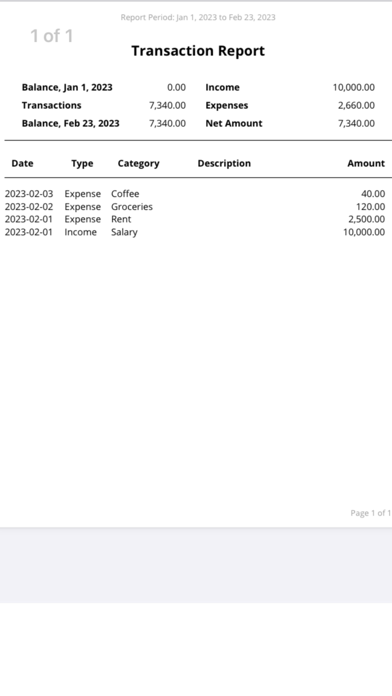Click the Transaction Report title
Image resolution: width=392 pixels, height=696 pixels.
(198, 51)
